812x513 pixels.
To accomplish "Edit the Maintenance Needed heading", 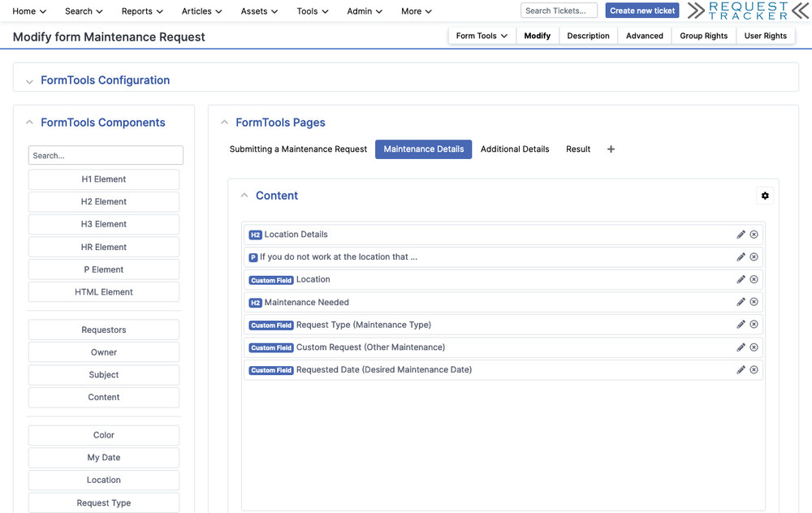I will [x=741, y=301].
